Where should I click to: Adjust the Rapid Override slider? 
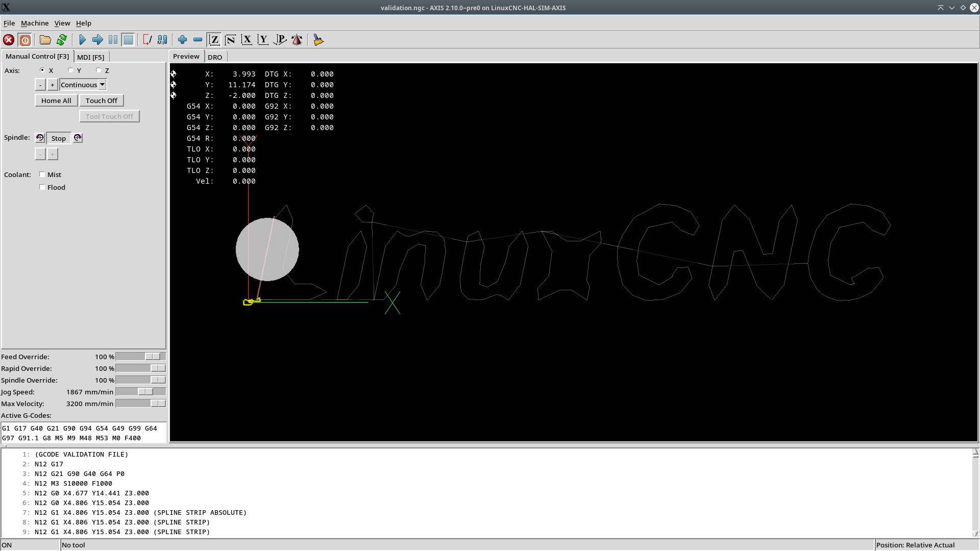(141, 368)
